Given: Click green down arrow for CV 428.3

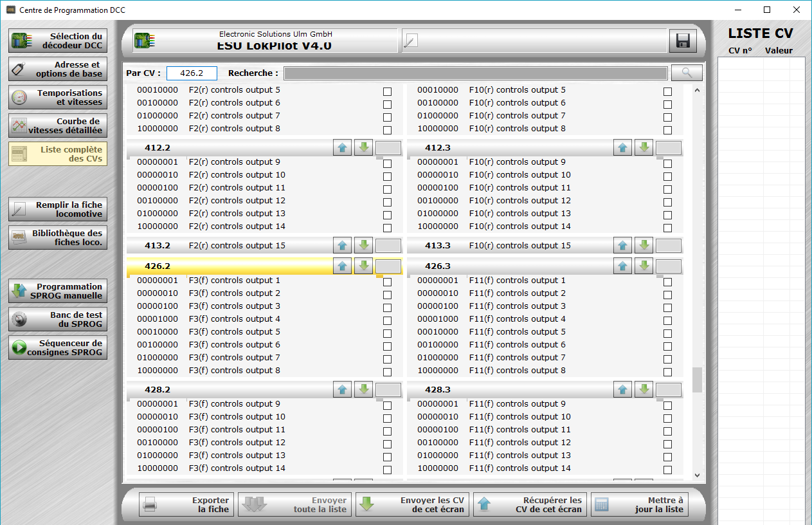Looking at the screenshot, I should tap(644, 390).
